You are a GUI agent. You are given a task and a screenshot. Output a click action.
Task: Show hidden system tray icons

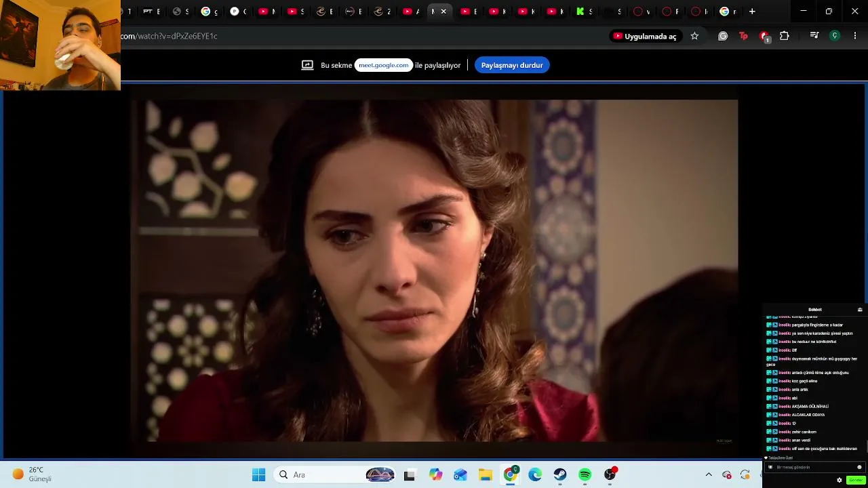[x=709, y=475]
